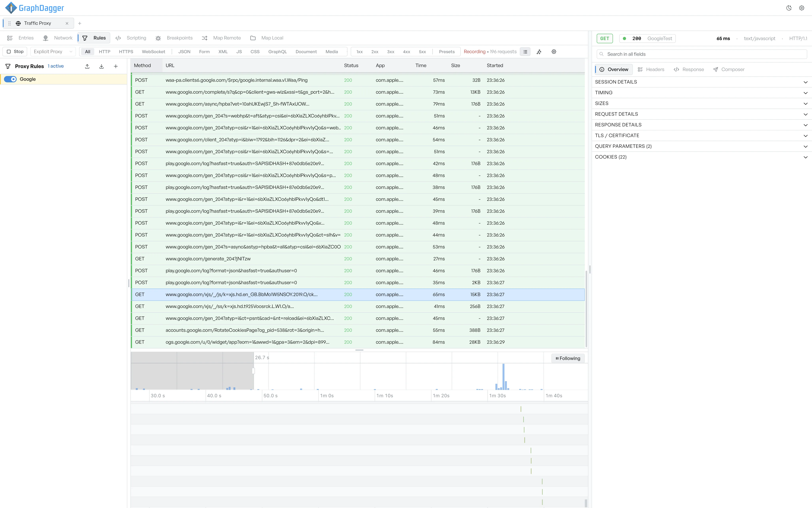Click the timeline range handle at 26.7 s
The height and width of the screenshot is (508, 812).
point(253,371)
